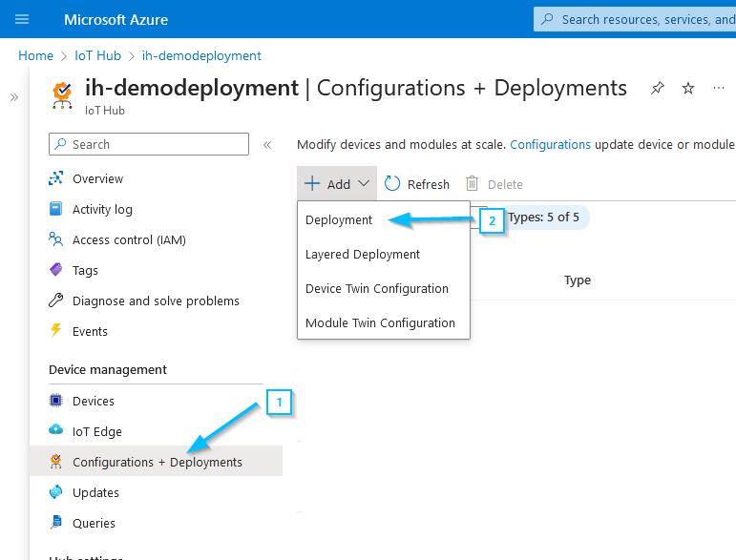736x560 pixels.
Task: Open Overview from the sidebar
Action: click(x=97, y=178)
